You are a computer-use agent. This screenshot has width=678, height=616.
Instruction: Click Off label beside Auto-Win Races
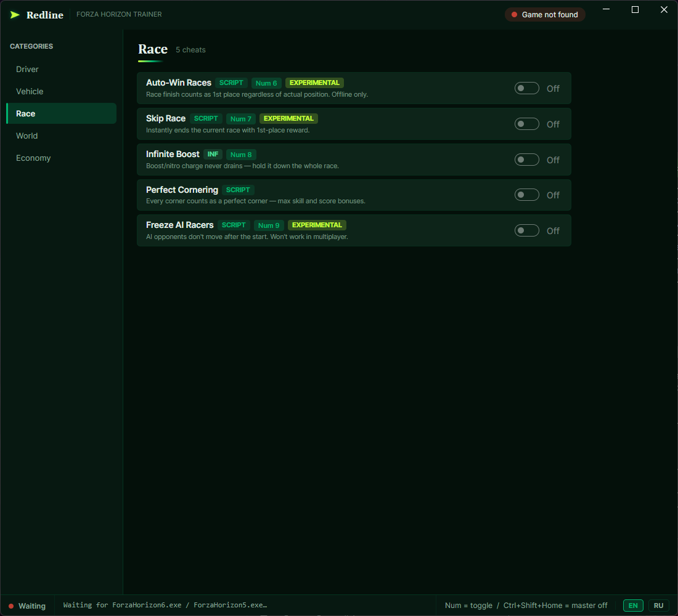click(553, 89)
